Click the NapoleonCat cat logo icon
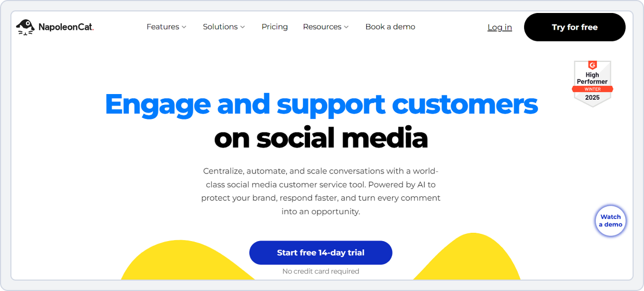Image resolution: width=644 pixels, height=291 pixels. [x=25, y=27]
